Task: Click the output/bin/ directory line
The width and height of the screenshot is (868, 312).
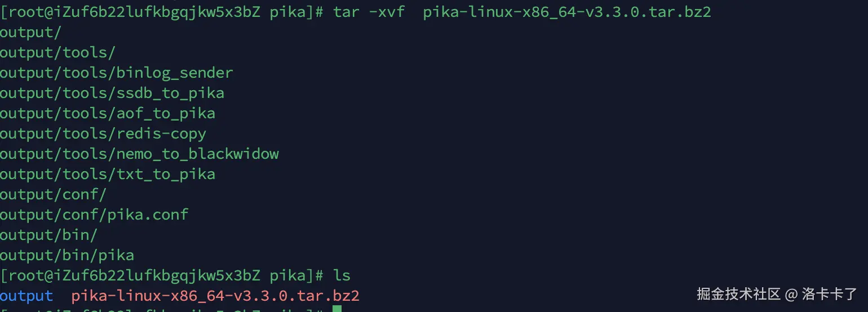Action: point(48,235)
